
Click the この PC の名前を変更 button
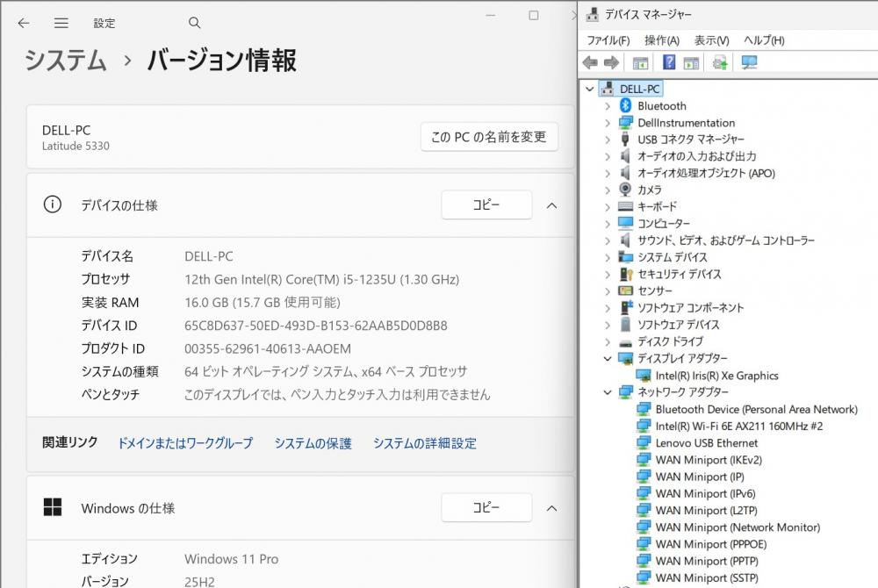489,137
